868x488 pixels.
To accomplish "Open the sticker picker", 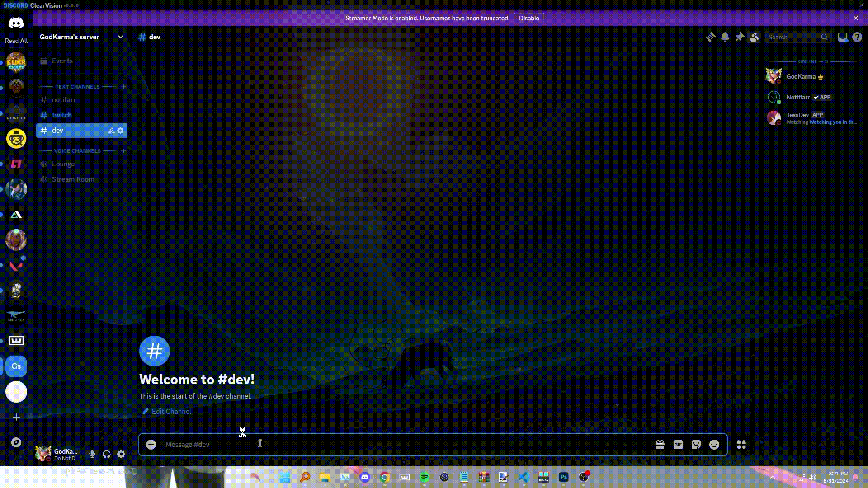I will coord(696,445).
